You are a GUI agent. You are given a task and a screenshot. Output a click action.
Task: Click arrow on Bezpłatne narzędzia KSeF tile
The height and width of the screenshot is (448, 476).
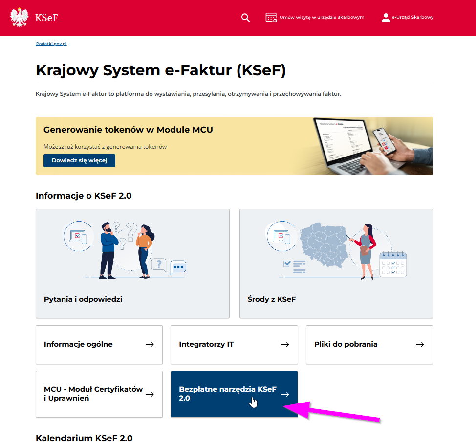click(x=285, y=394)
